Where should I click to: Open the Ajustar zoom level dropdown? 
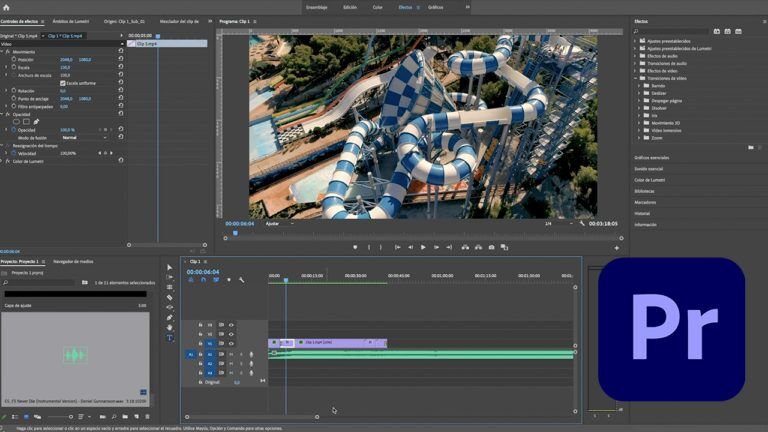coord(279,223)
